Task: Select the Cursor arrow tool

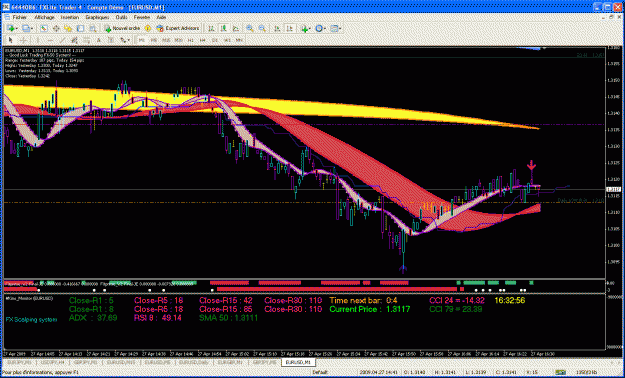Action: [x=10, y=40]
